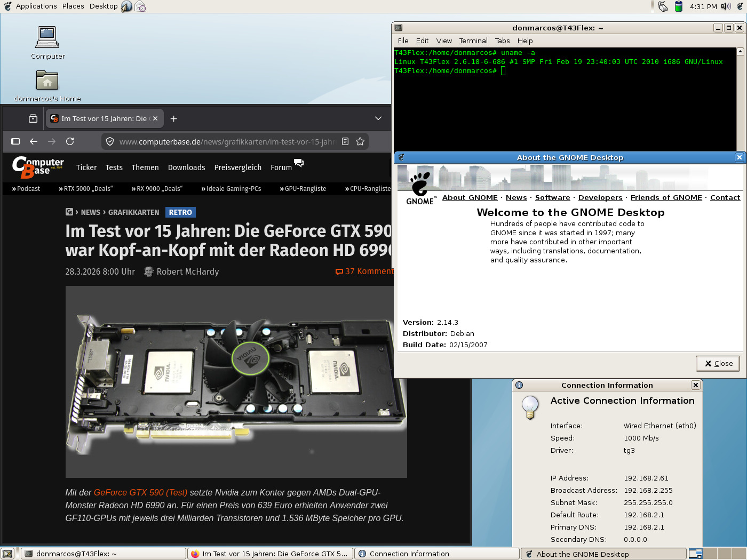Open the Tests nav item

[x=114, y=167]
